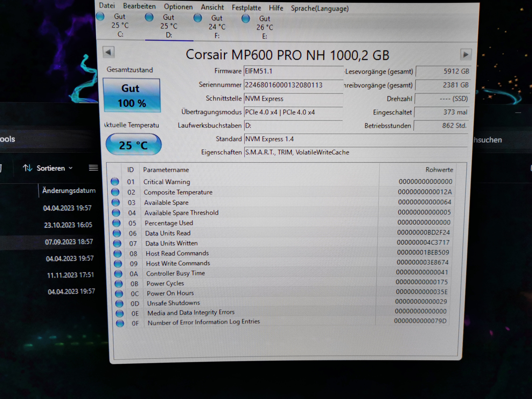Click the Percentage Used status indicator
This screenshot has height=399, width=532.
[x=116, y=223]
